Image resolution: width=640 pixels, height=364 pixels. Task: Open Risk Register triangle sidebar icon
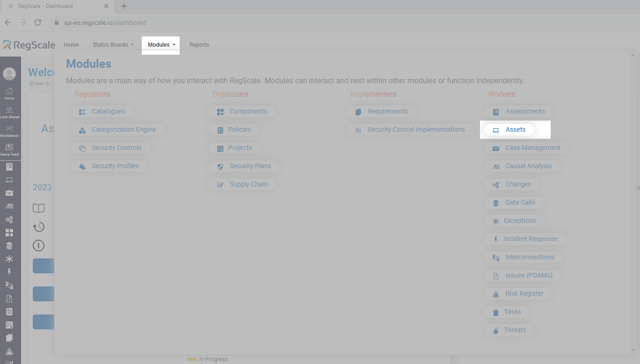[x=9, y=351]
